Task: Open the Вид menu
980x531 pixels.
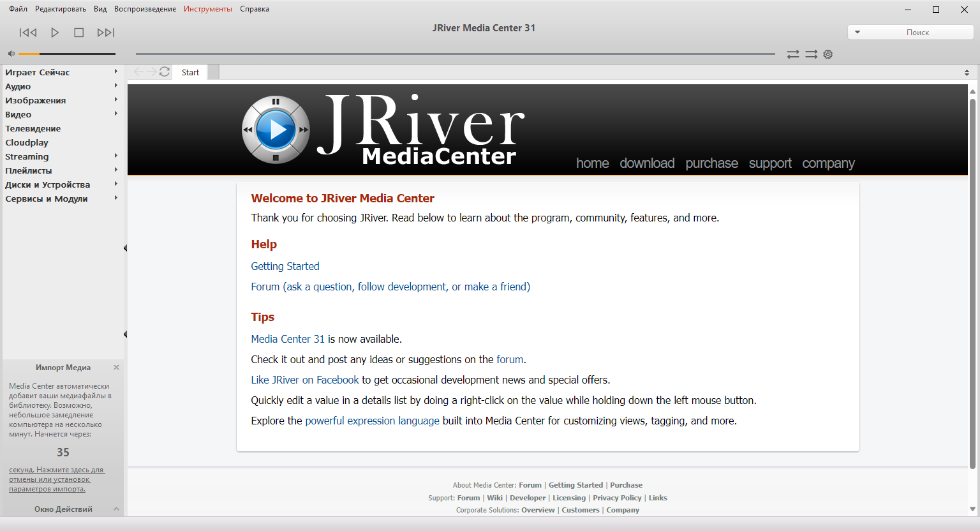Action: pos(100,9)
